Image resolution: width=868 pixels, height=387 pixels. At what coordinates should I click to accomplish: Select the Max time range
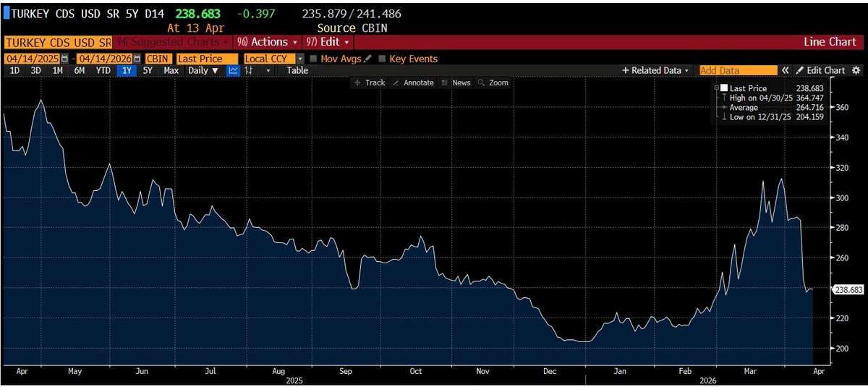point(171,70)
